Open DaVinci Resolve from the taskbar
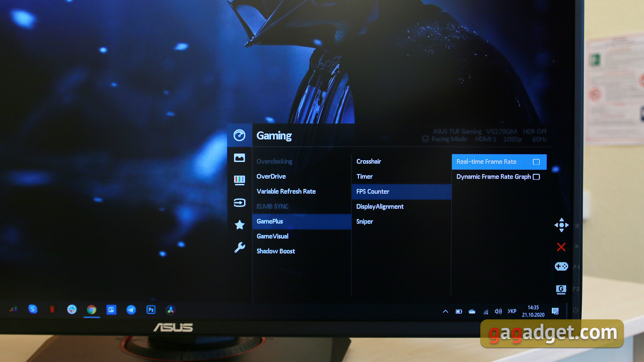 coord(171,310)
